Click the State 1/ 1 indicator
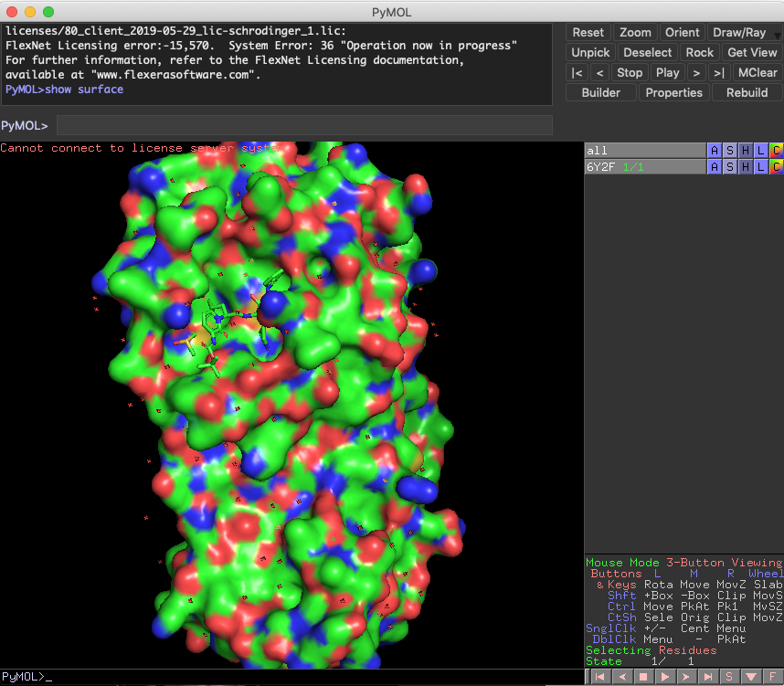 coord(640,661)
